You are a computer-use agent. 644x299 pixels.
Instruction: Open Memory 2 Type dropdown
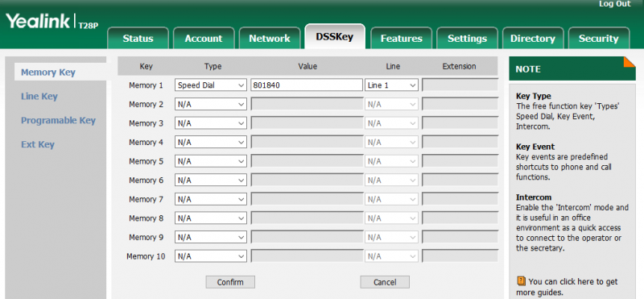(211, 105)
